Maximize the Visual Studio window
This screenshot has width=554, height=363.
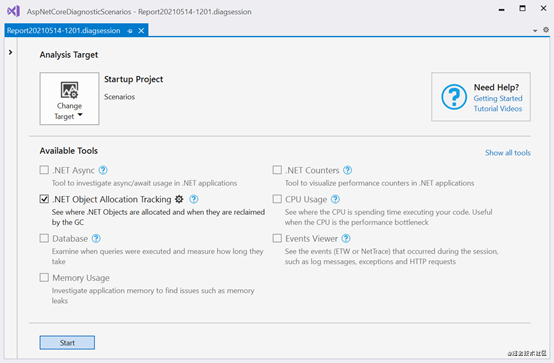[522, 8]
